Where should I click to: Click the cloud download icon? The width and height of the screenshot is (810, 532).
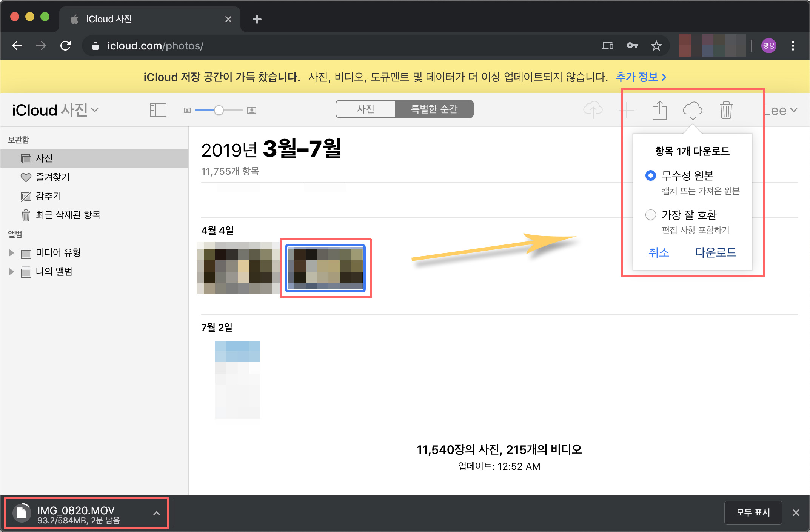click(692, 110)
